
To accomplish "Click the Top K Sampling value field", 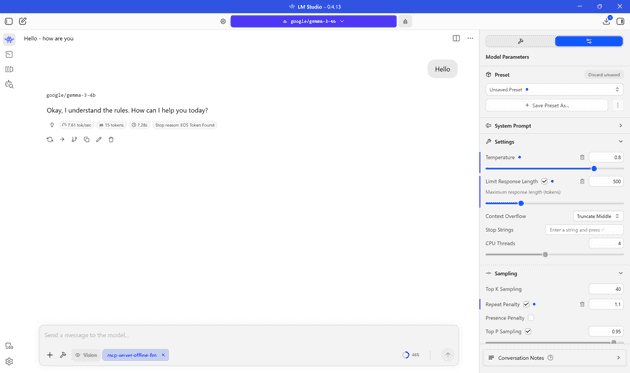I will tap(606, 289).
